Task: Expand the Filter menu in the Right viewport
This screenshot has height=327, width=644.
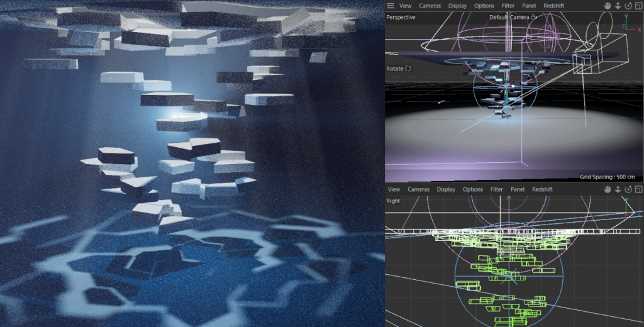Action: [497, 189]
